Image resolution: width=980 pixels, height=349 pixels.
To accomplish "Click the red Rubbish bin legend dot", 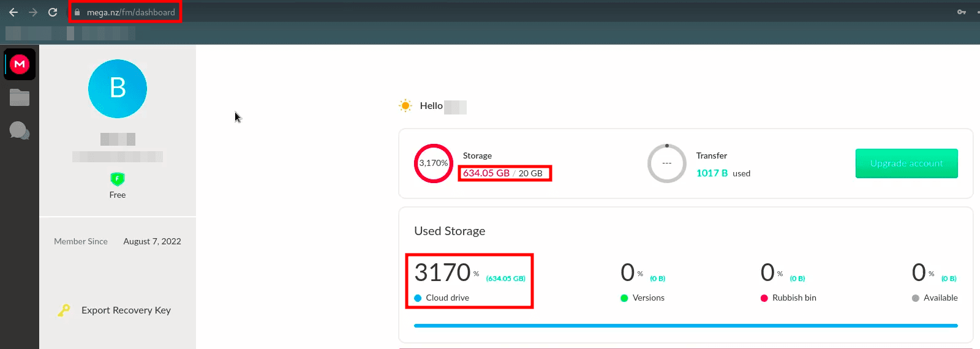I will [764, 298].
